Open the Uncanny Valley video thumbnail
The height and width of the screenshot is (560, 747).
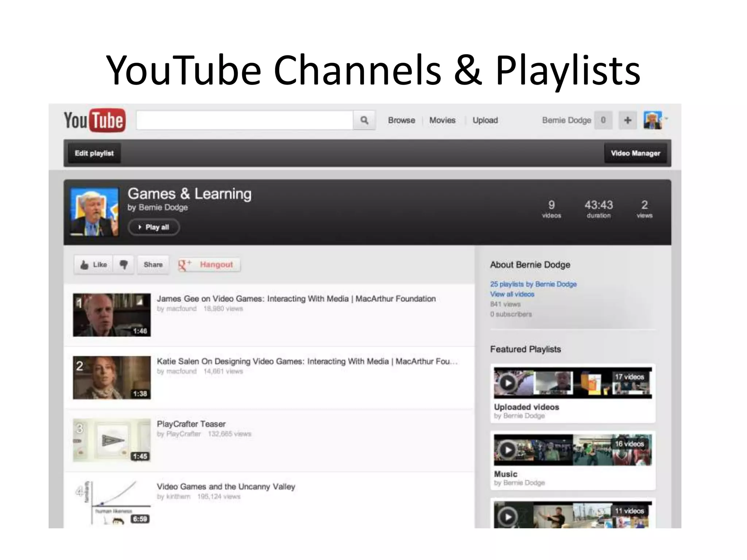point(112,503)
